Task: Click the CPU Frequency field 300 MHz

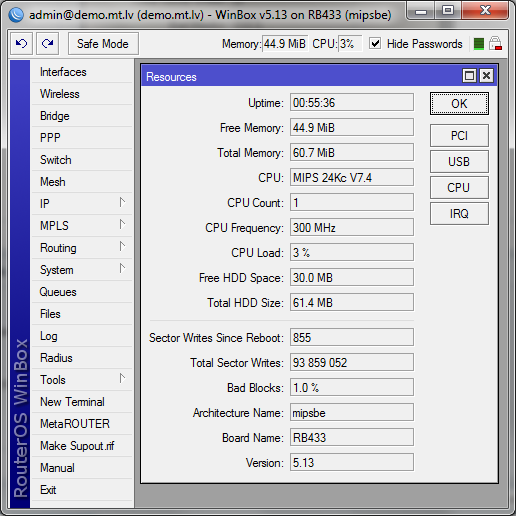Action: (x=352, y=228)
